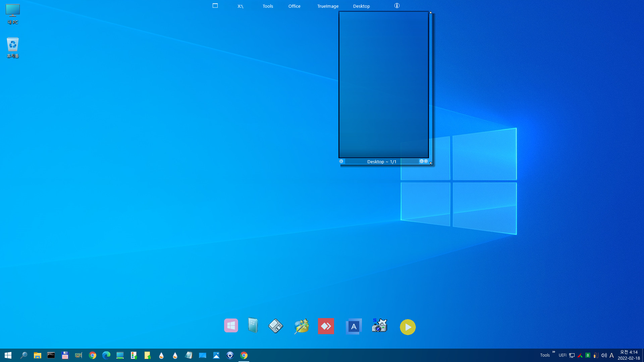Click the scroll up arrow of Desktop panel
The image size is (644, 362).
pyautogui.click(x=431, y=13)
